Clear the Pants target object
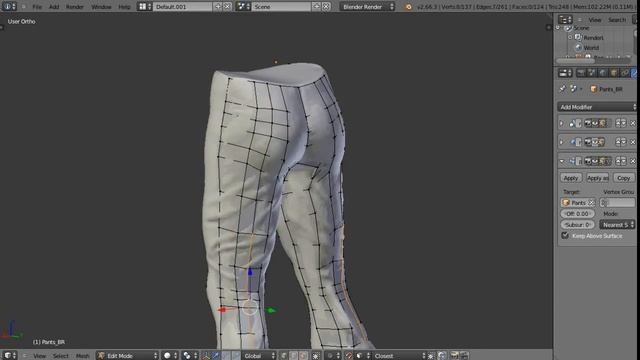 click(x=591, y=202)
